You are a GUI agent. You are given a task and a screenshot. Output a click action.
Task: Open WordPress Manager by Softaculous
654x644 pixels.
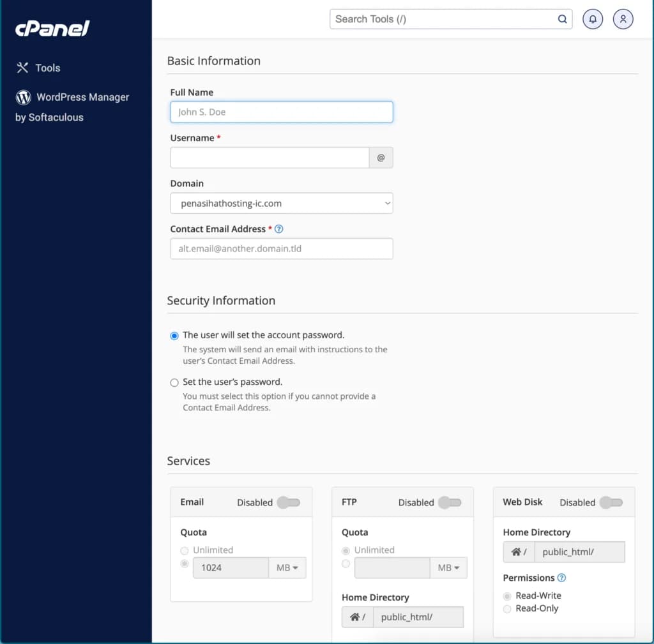coord(82,97)
